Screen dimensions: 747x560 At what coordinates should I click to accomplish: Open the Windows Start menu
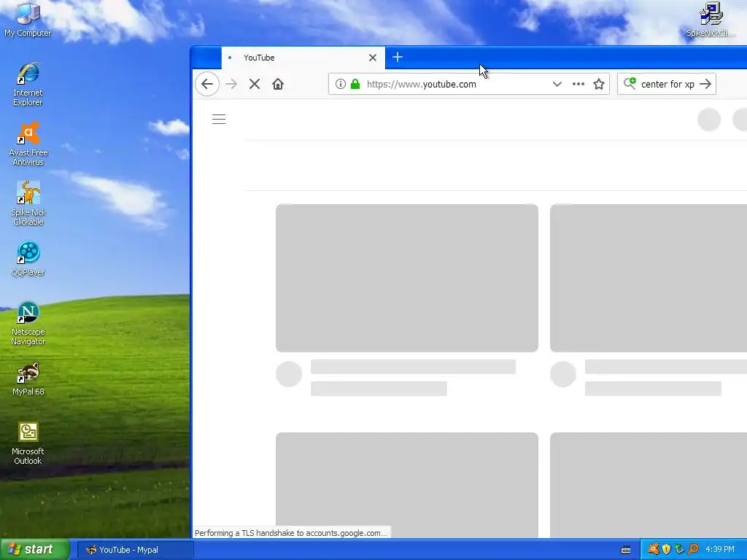[34, 550]
